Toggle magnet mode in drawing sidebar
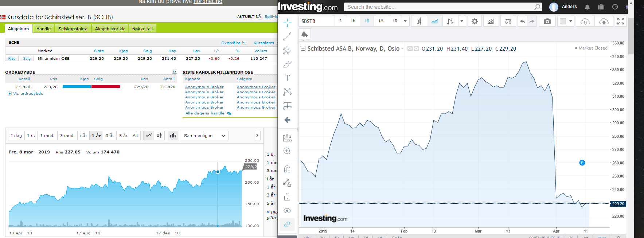Image resolution: width=644 pixels, height=238 pixels. (x=287, y=169)
